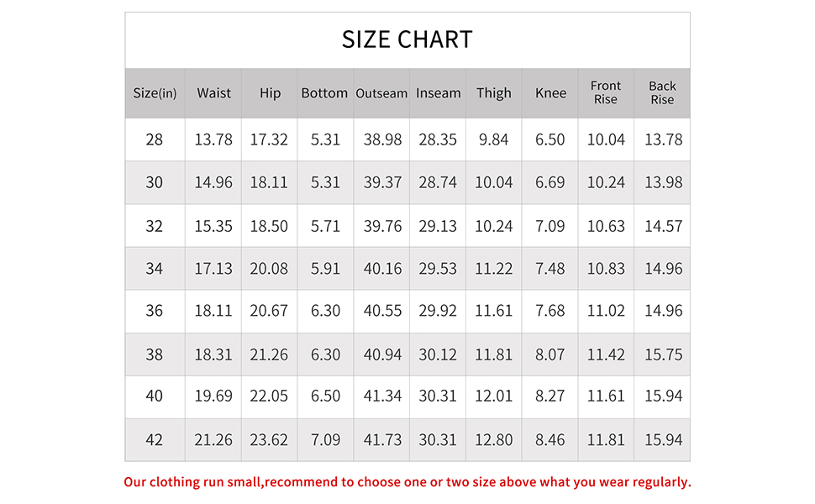Click the size 42 row label
Viewport: 815px width, 504px height.
pos(155,440)
